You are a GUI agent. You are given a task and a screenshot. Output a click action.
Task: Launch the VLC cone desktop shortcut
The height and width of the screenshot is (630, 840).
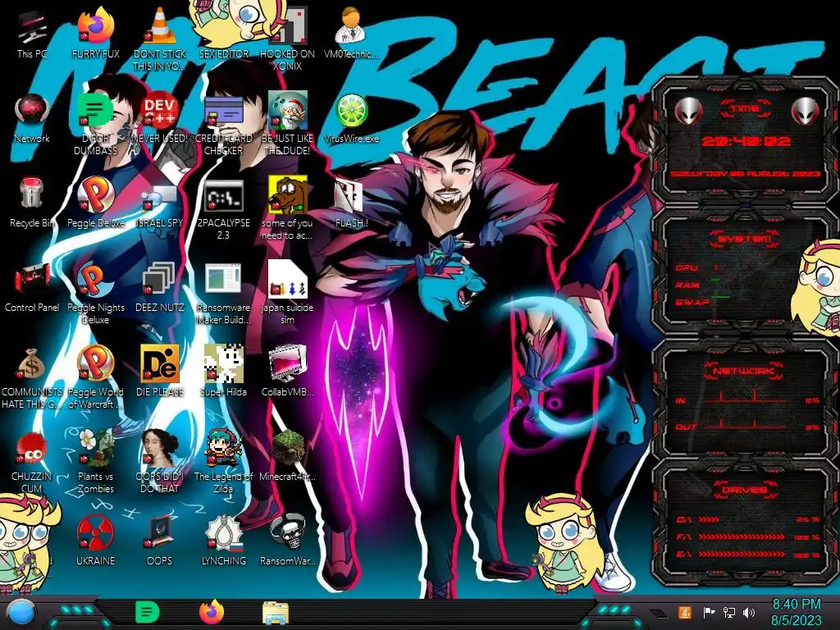160,38
